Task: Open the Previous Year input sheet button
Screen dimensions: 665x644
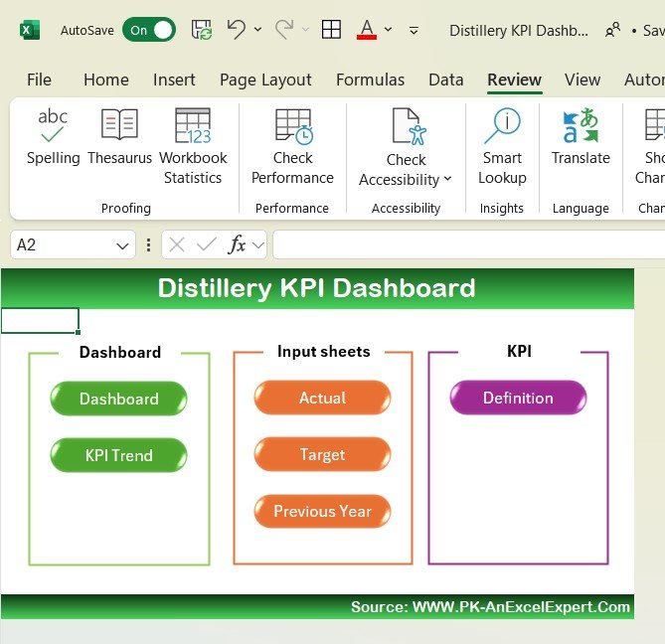Action: click(x=322, y=511)
